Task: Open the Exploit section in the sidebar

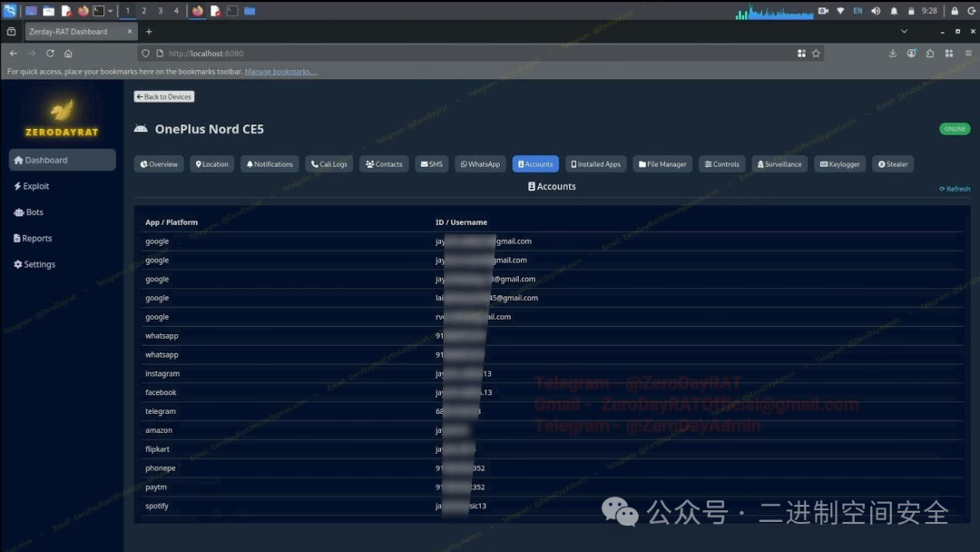Action: (34, 186)
